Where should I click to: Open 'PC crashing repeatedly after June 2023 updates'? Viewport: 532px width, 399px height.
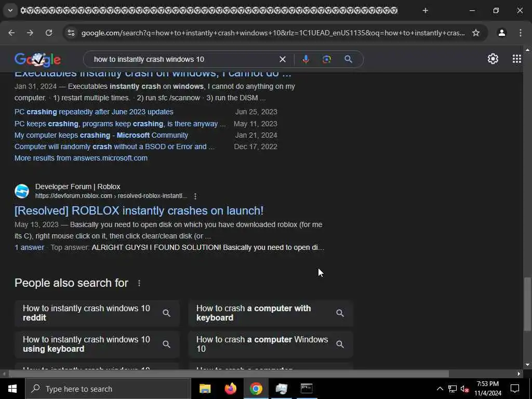94,112
